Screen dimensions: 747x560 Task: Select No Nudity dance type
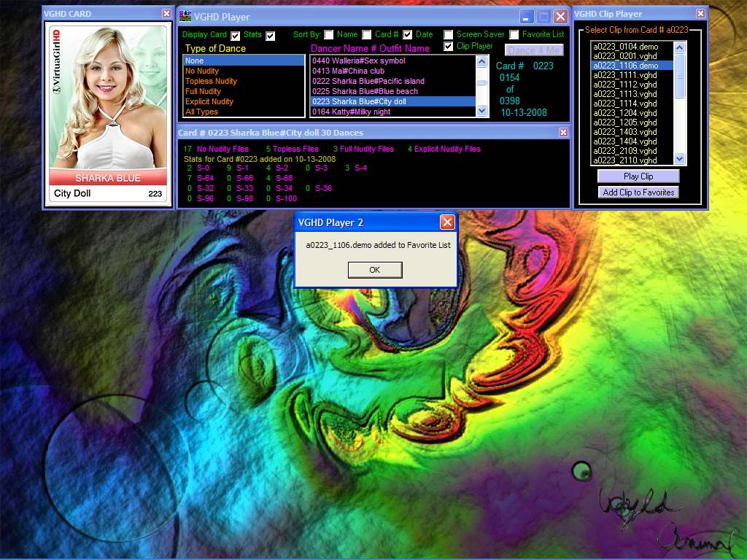[x=244, y=71]
